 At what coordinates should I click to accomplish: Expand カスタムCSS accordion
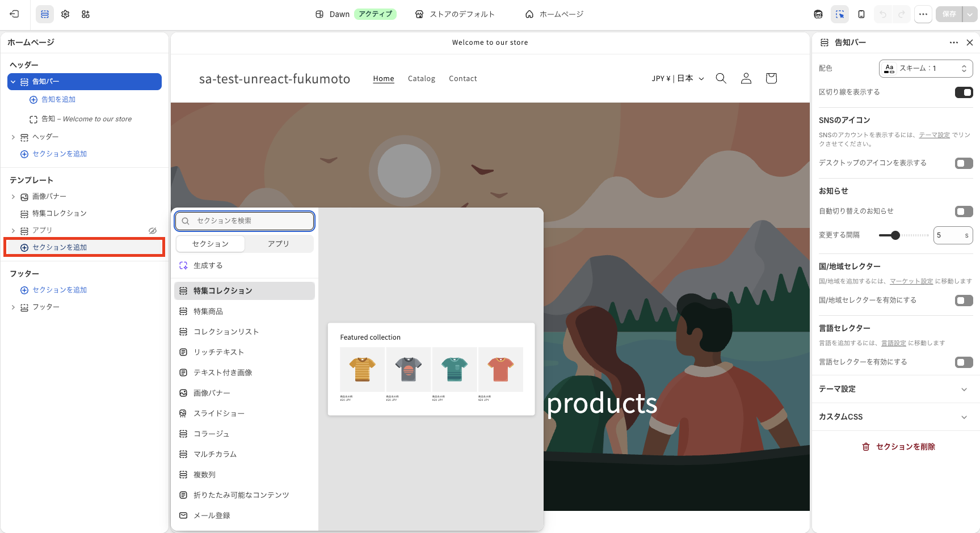click(896, 417)
